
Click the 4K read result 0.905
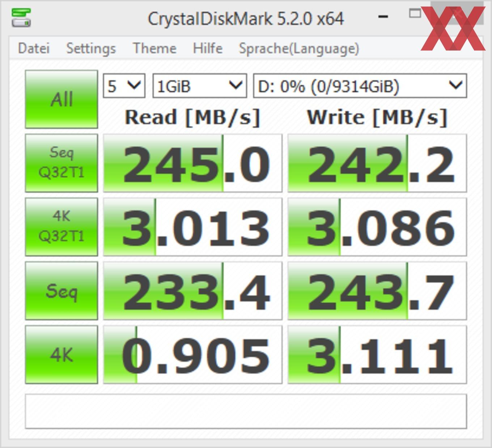click(x=192, y=354)
